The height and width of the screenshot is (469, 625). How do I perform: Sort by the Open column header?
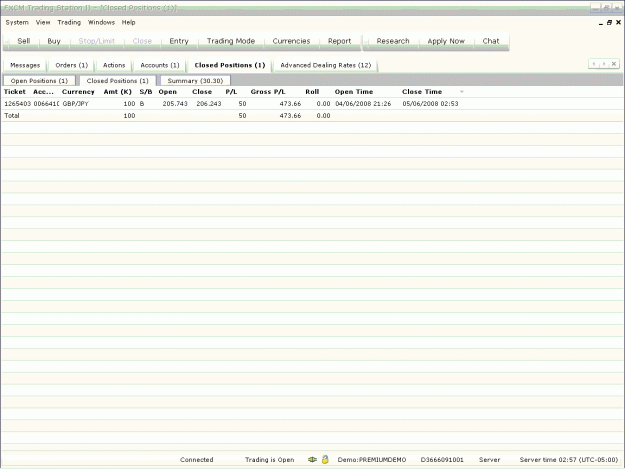pyautogui.click(x=167, y=92)
